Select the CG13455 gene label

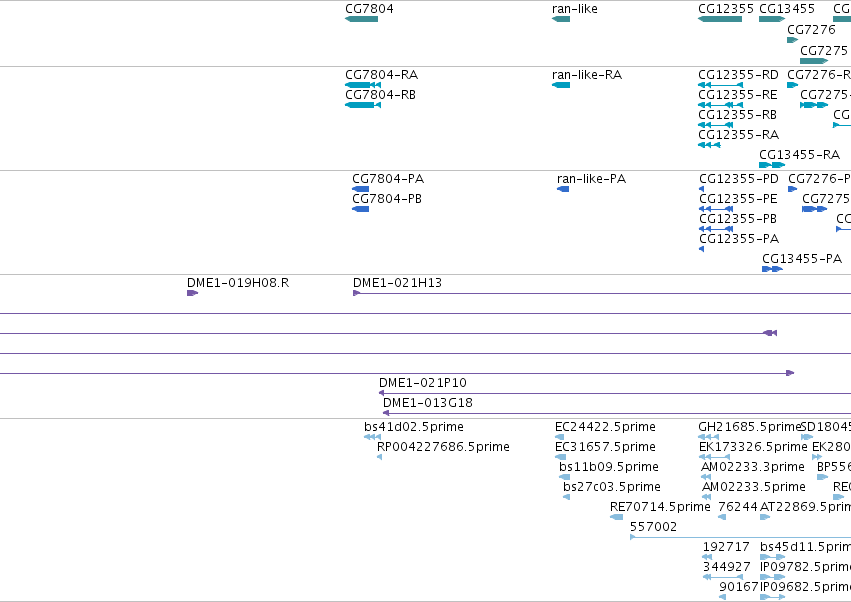(786, 9)
